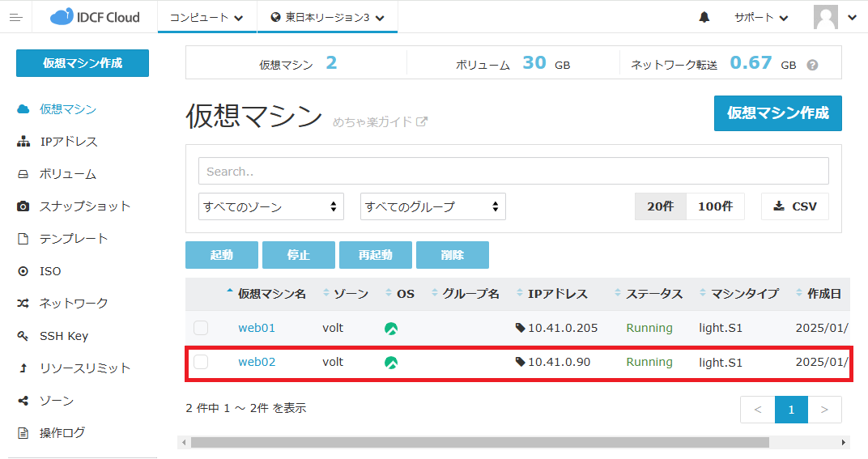Open the web02 virtual machine link
The height and width of the screenshot is (459, 868).
[x=257, y=362]
